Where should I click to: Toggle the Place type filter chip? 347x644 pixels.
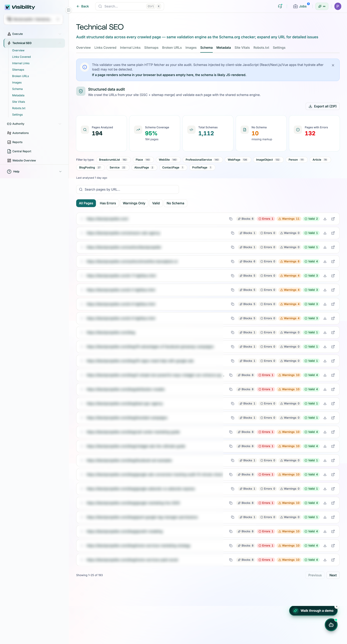[x=143, y=160]
